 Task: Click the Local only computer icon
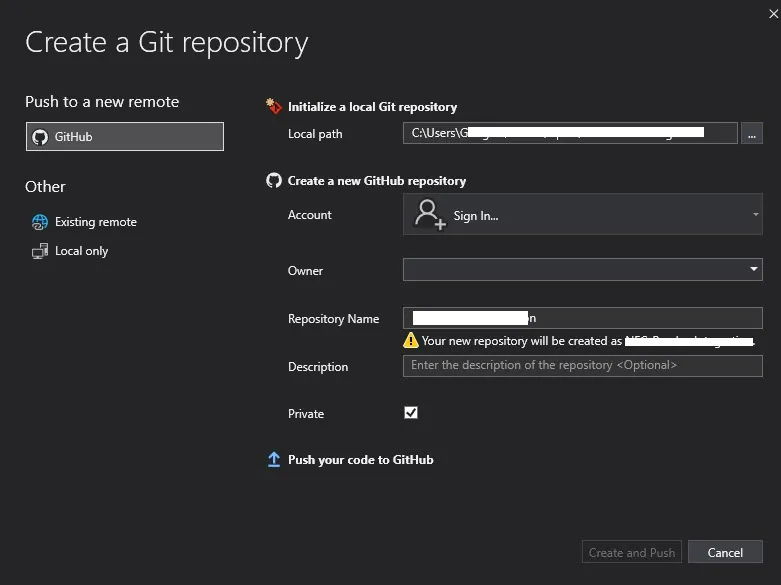click(x=40, y=251)
